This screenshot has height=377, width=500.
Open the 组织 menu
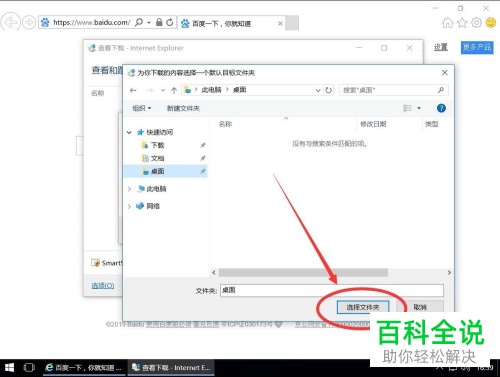(142, 108)
